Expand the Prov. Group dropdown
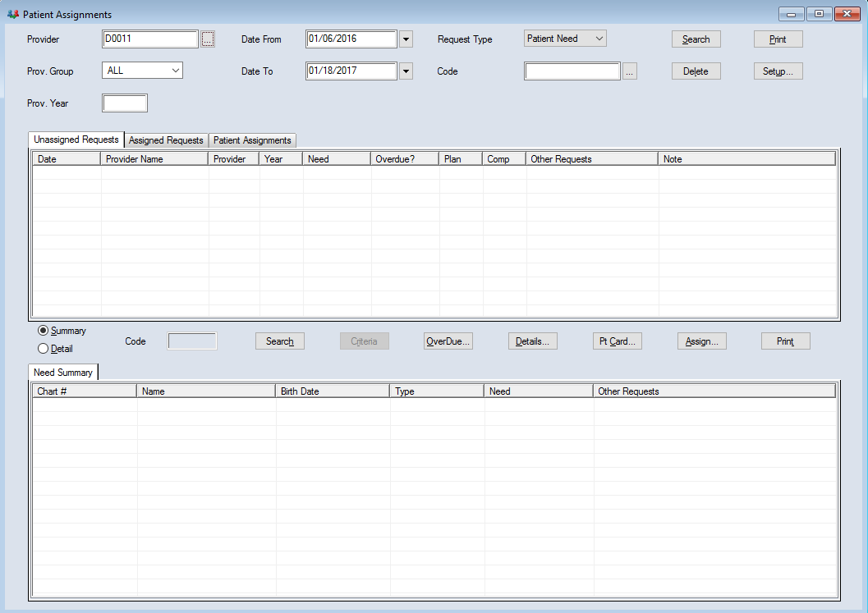 point(176,71)
